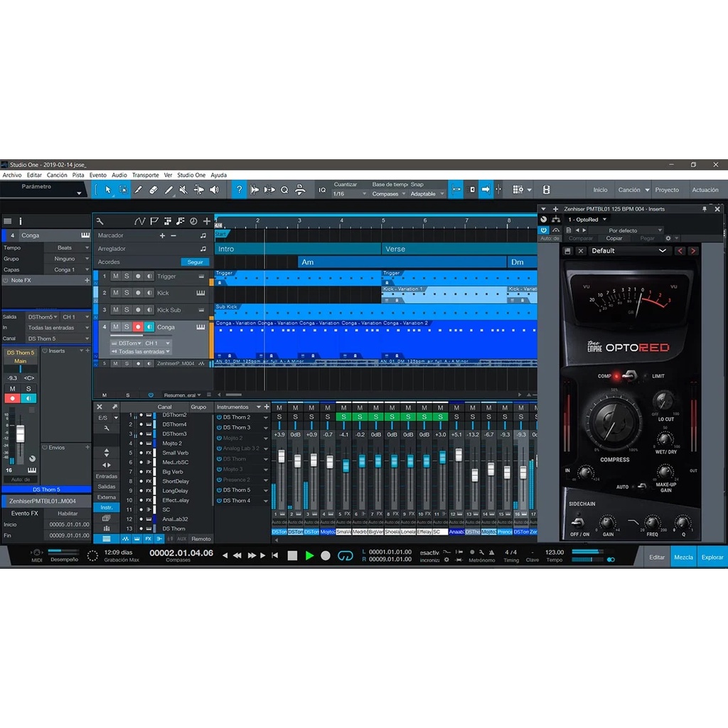This screenshot has width=728, height=728.
Task: Record-arm the Kick Sub track
Action: (x=138, y=310)
